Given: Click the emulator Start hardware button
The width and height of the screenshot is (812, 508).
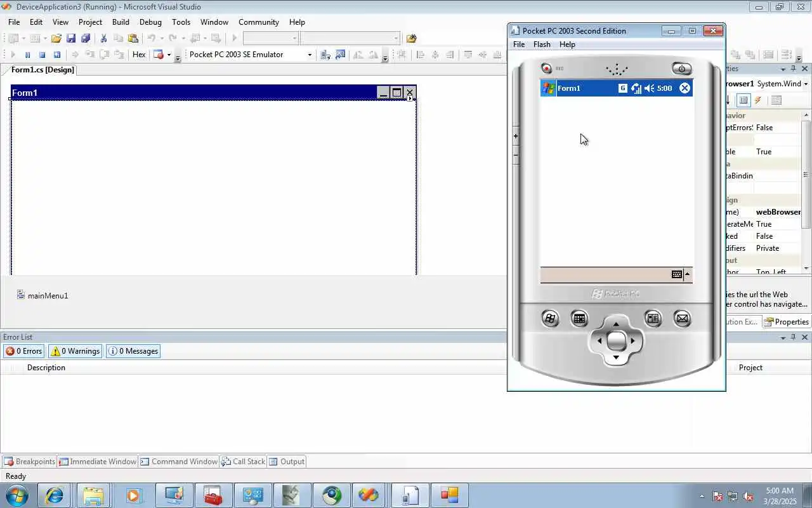Looking at the screenshot, I should (x=550, y=319).
